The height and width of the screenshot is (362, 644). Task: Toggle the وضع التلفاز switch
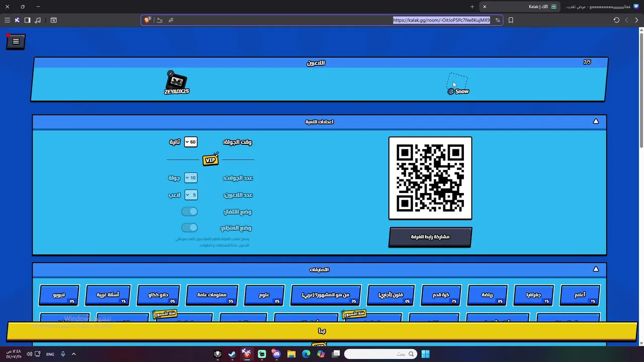(x=189, y=212)
